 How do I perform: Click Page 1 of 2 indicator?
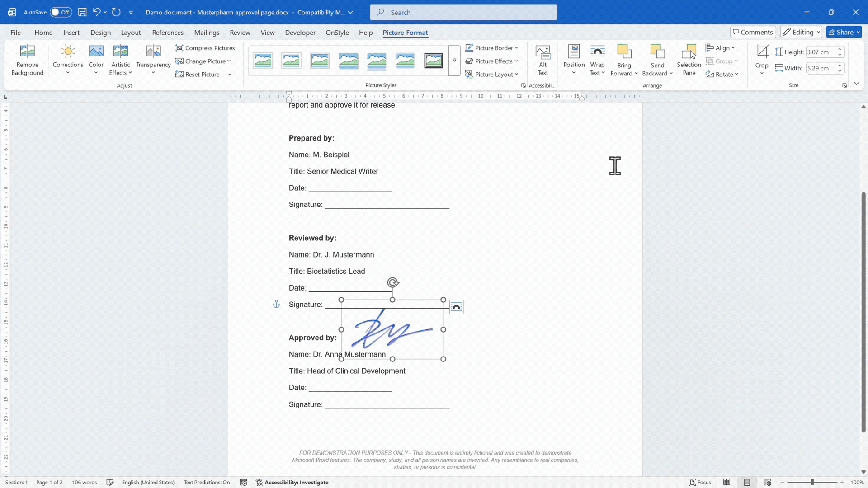[49, 482]
